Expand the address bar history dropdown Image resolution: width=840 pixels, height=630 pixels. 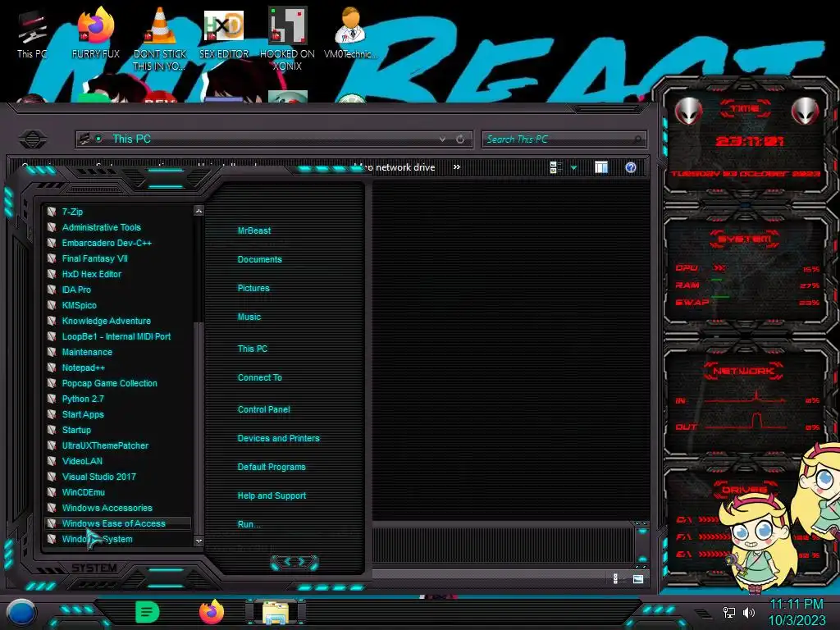pos(442,139)
